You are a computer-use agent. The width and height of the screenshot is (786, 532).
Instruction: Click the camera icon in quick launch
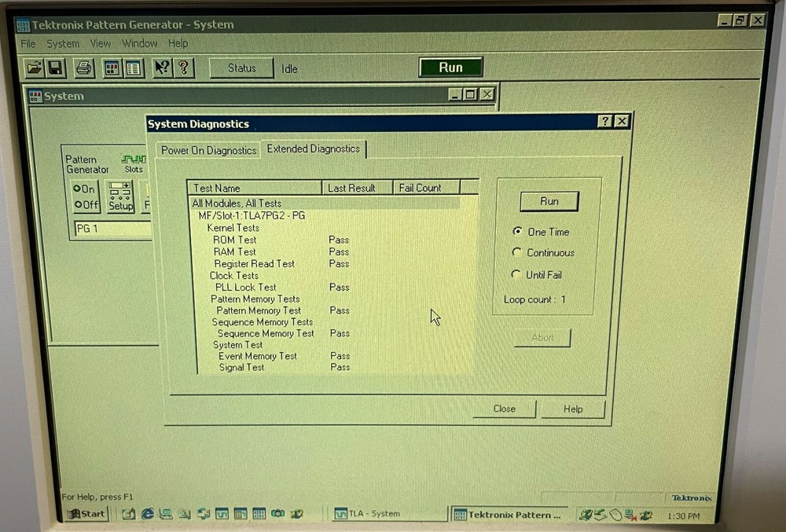click(x=277, y=513)
